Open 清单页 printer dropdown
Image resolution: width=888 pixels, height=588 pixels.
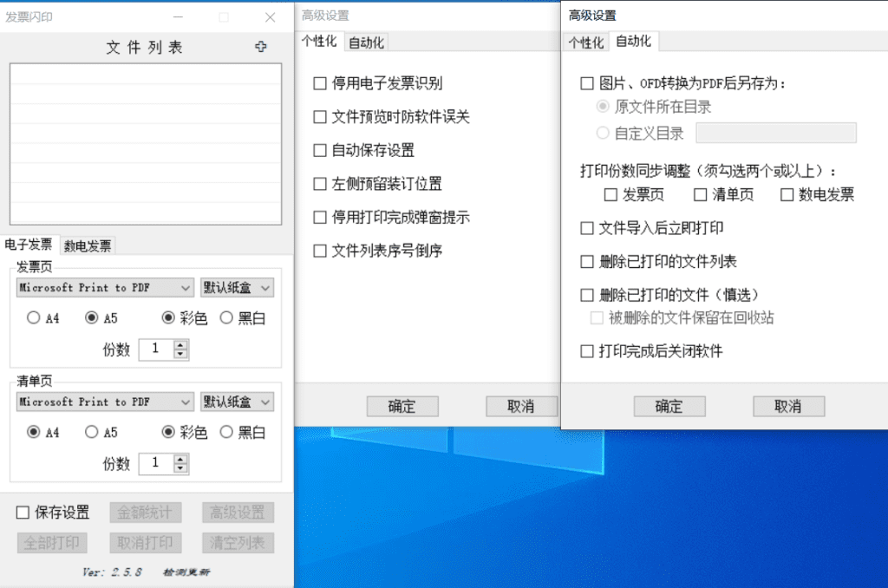[105, 402]
